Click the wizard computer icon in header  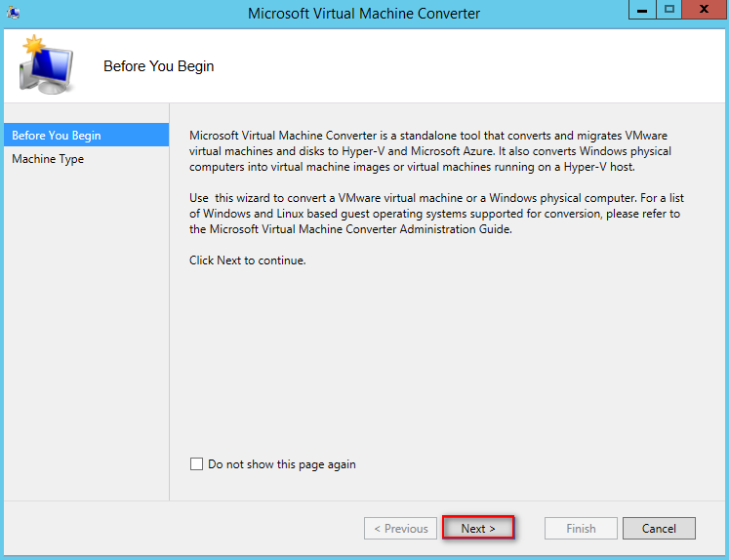pyautogui.click(x=46, y=64)
